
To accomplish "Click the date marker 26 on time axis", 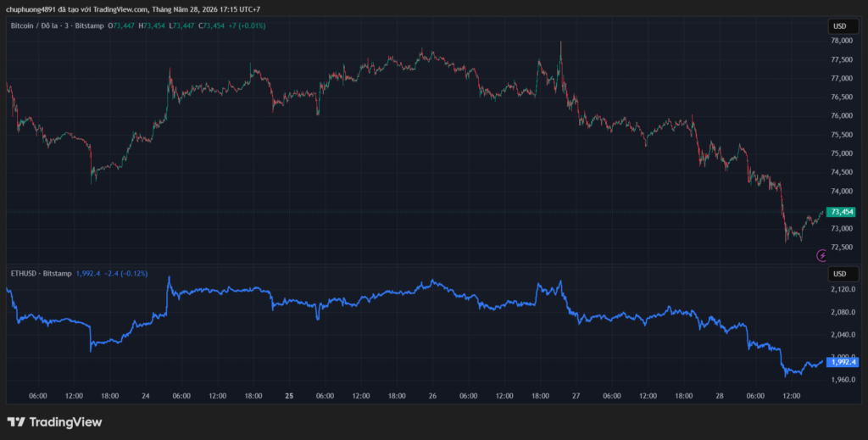I will coord(432,396).
